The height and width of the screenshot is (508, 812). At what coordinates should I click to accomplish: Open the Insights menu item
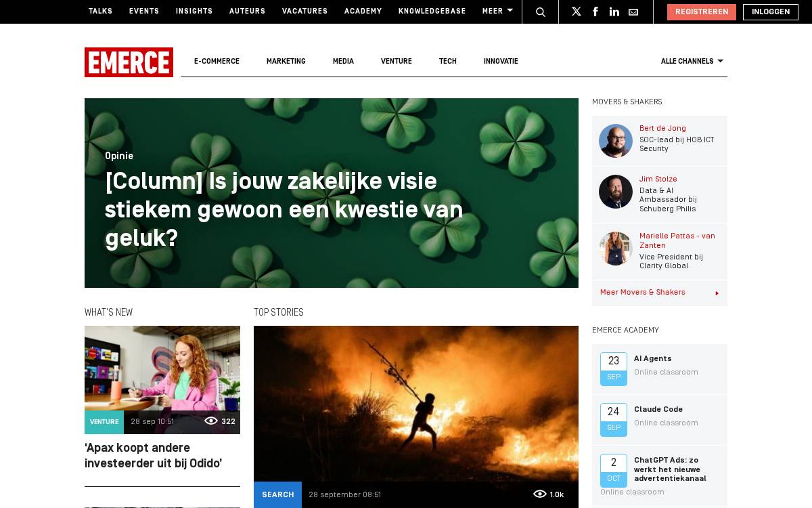coord(194,12)
